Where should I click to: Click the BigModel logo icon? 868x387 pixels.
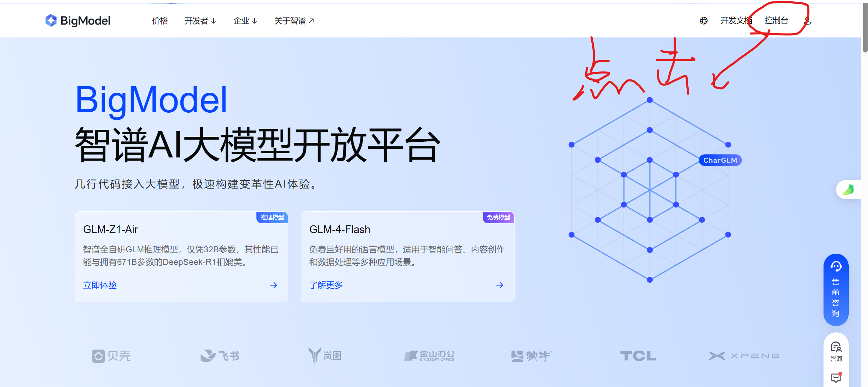pyautogui.click(x=51, y=21)
